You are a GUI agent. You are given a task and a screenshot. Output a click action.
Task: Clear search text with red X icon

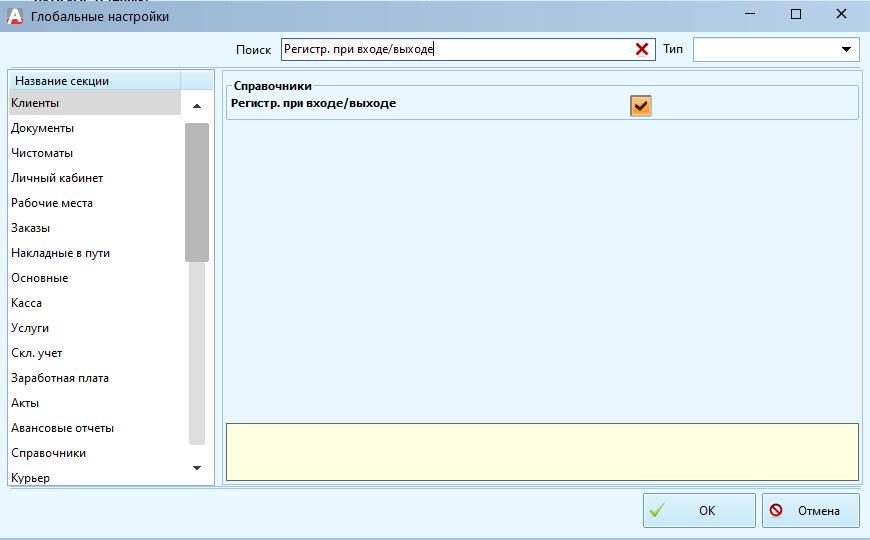point(642,49)
